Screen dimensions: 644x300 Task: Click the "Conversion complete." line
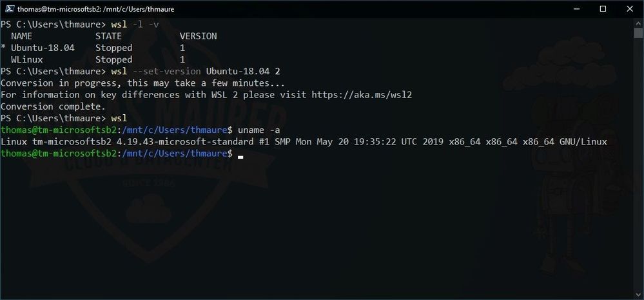tap(53, 107)
